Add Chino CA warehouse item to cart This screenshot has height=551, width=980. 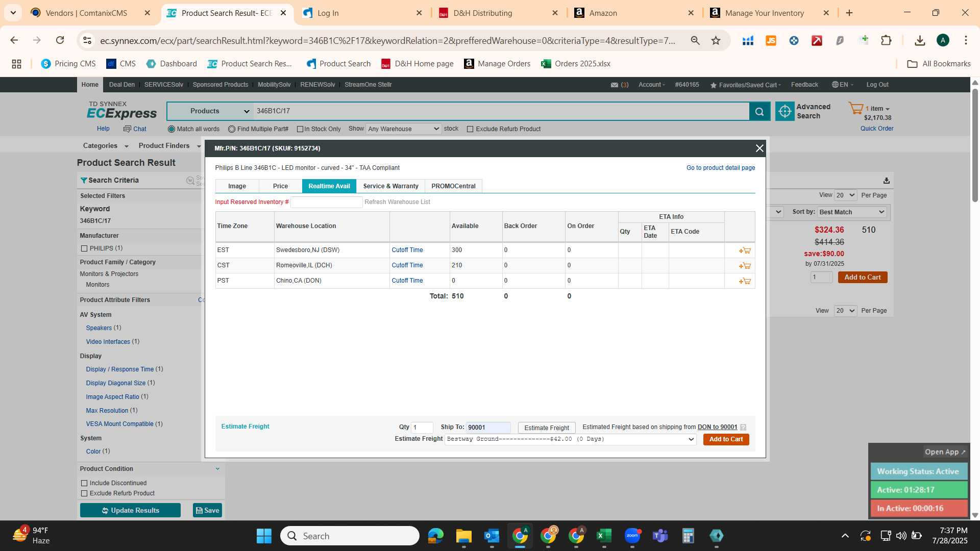click(745, 281)
